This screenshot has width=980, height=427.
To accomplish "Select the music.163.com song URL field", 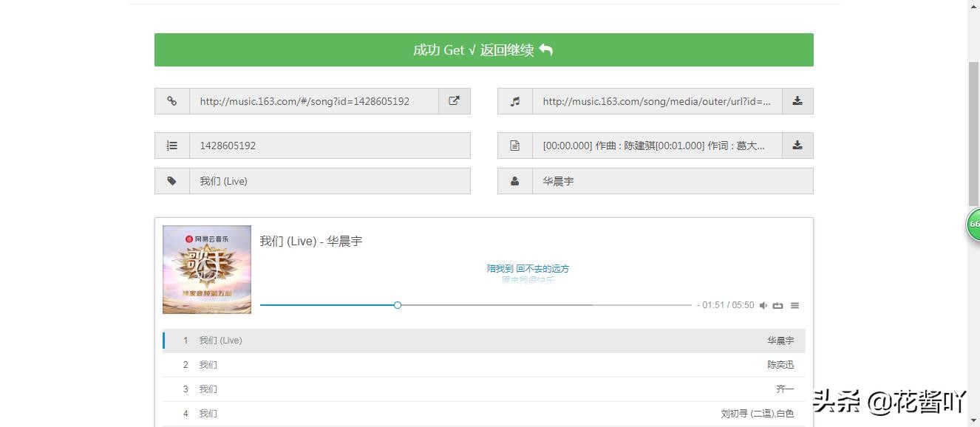I will click(314, 101).
